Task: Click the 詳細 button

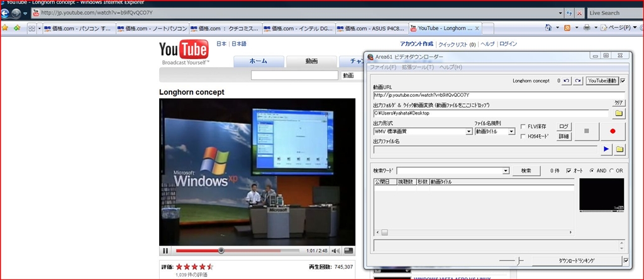Action: (x=564, y=137)
